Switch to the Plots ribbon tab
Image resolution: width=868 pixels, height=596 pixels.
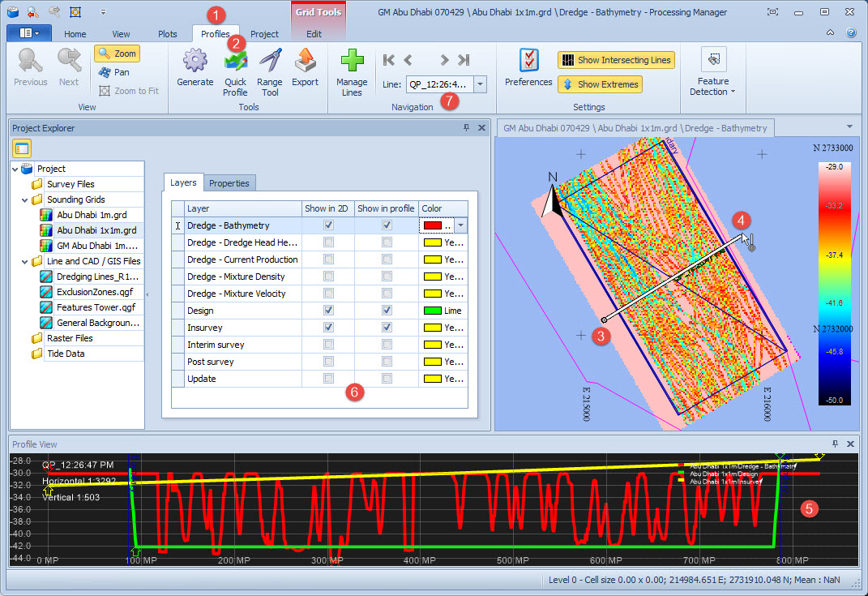(168, 34)
